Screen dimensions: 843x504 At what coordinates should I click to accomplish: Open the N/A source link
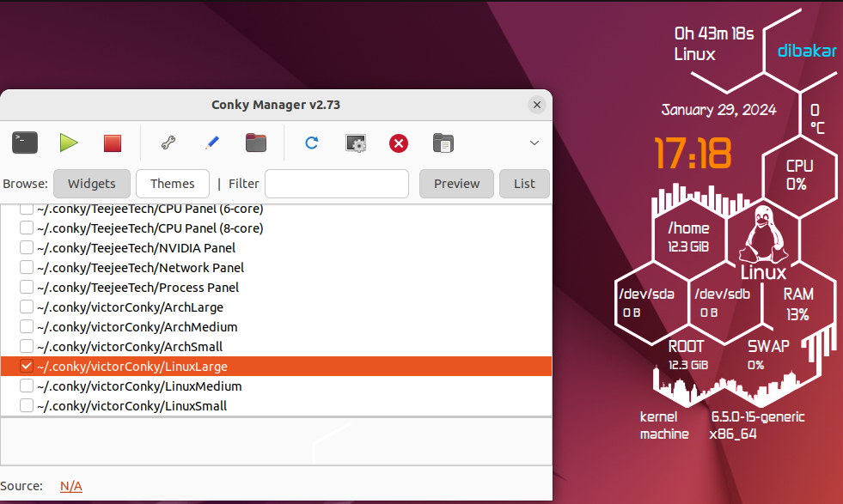71,486
